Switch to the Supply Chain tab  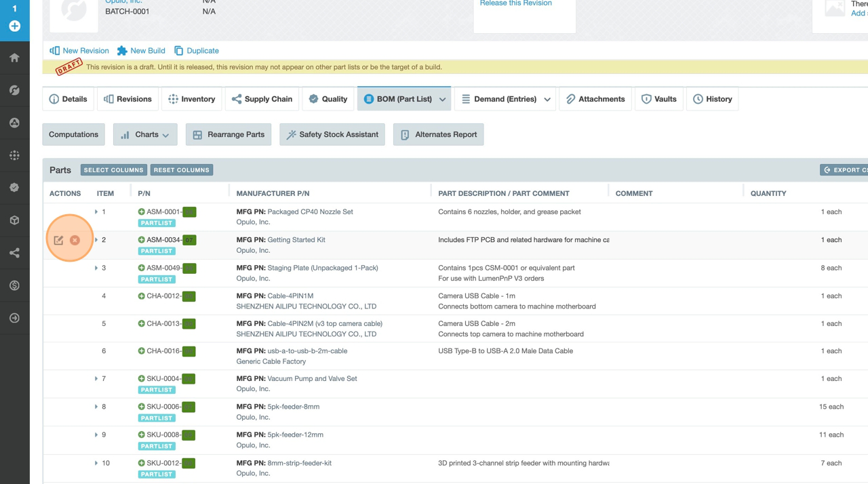[x=262, y=99]
